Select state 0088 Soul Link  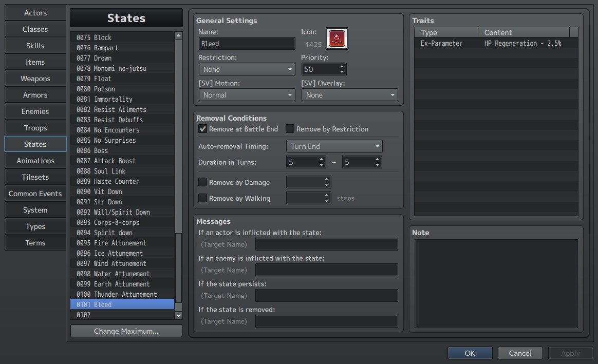click(122, 171)
